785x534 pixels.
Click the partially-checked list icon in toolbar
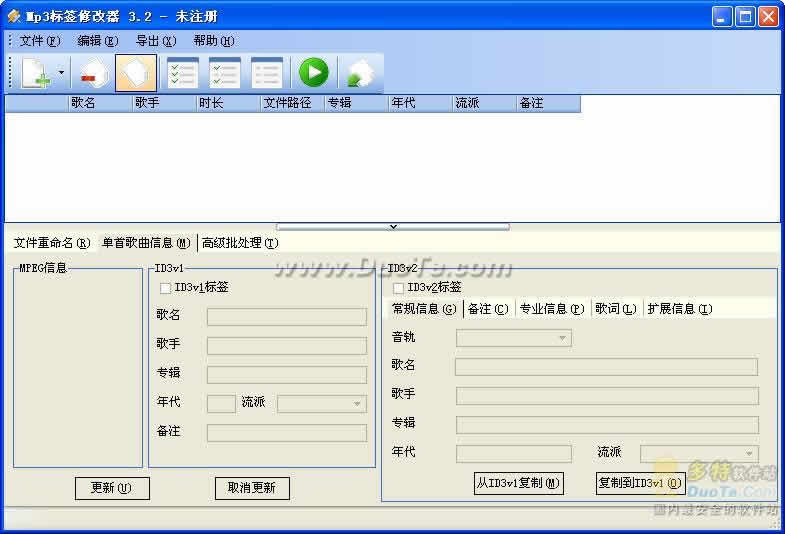224,73
